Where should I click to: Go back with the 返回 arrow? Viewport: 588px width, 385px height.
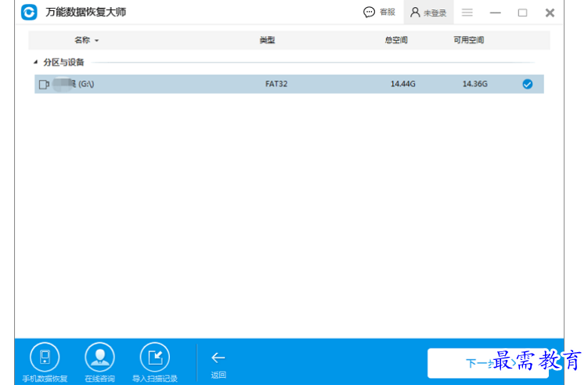(218, 365)
